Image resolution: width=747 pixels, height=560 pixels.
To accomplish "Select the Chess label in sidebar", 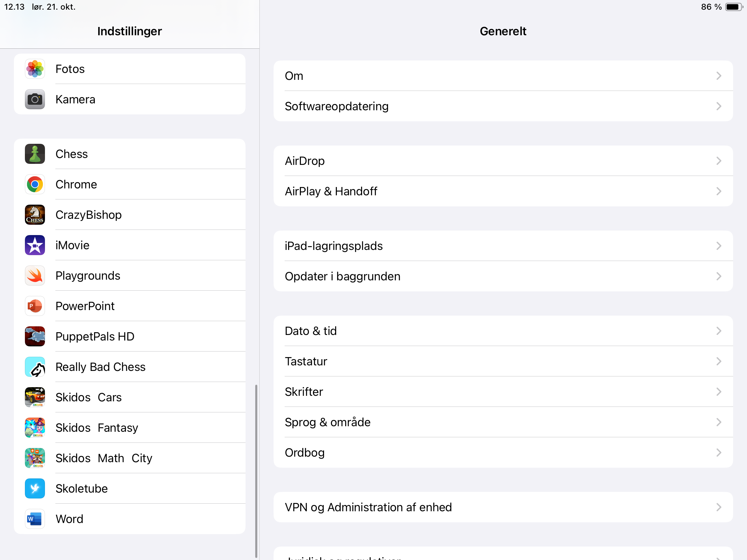I will 72,154.
